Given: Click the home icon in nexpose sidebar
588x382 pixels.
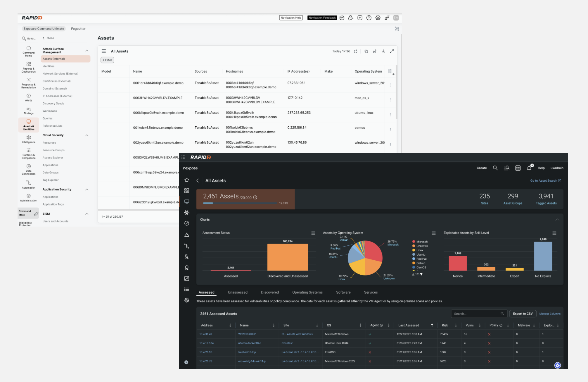Looking at the screenshot, I should point(187,180).
